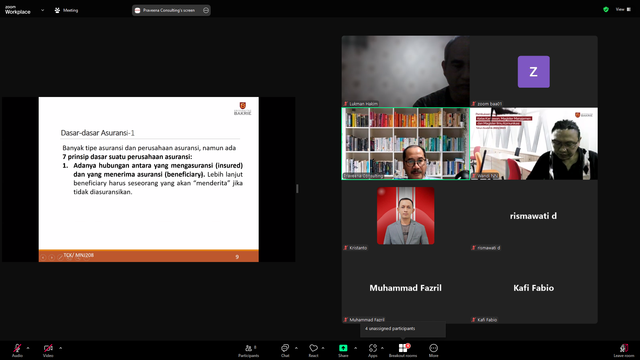Select Kristanto's profile picture tile
Image resolution: width=640 pixels, height=360 pixels.
pyautogui.click(x=406, y=216)
